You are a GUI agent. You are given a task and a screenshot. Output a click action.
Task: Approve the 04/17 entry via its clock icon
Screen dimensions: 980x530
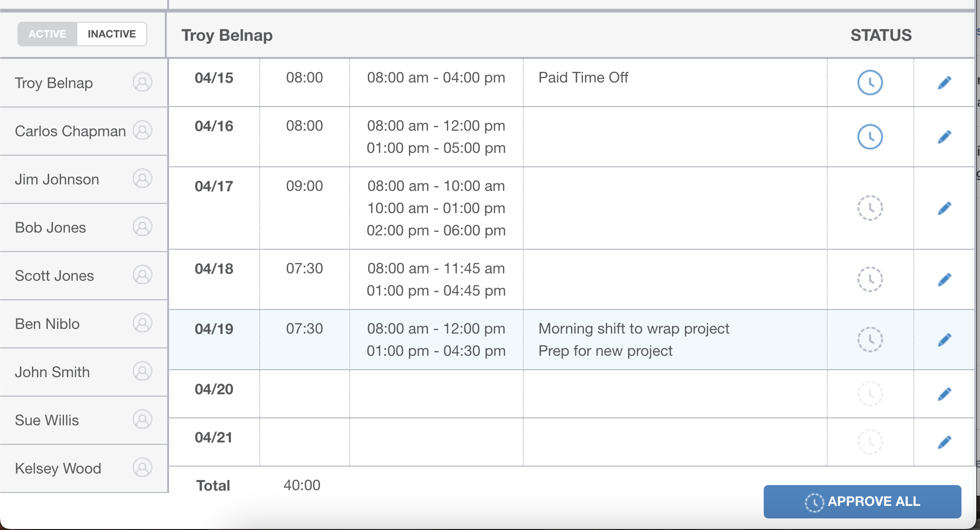[870, 208]
